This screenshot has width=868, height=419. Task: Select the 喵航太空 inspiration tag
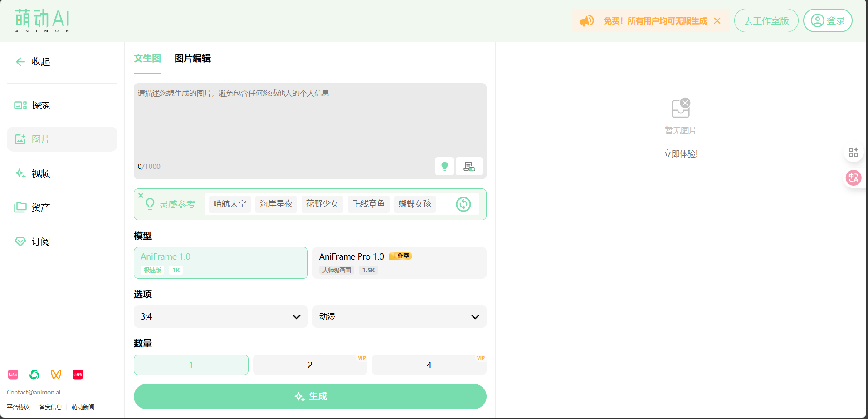230,204
